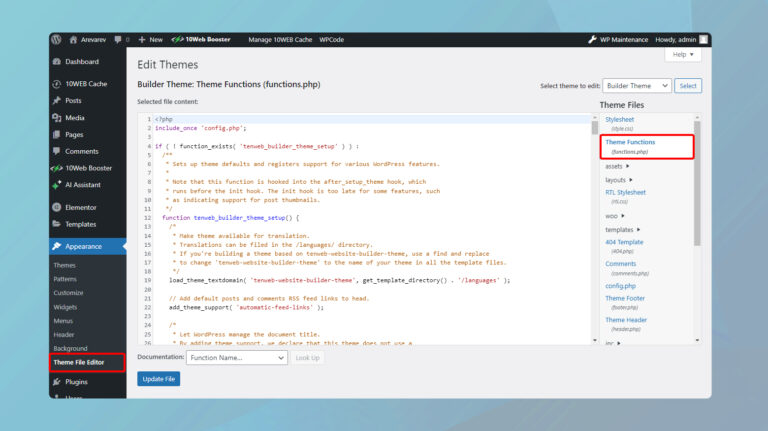This screenshot has width=768, height=431.
Task: Click the admin user avatar icon
Action: pos(704,39)
